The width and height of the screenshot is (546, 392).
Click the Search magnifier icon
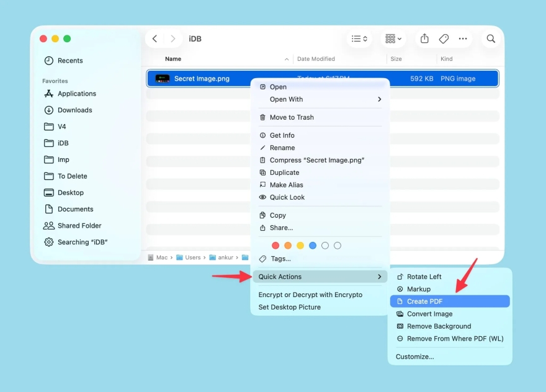491,38
